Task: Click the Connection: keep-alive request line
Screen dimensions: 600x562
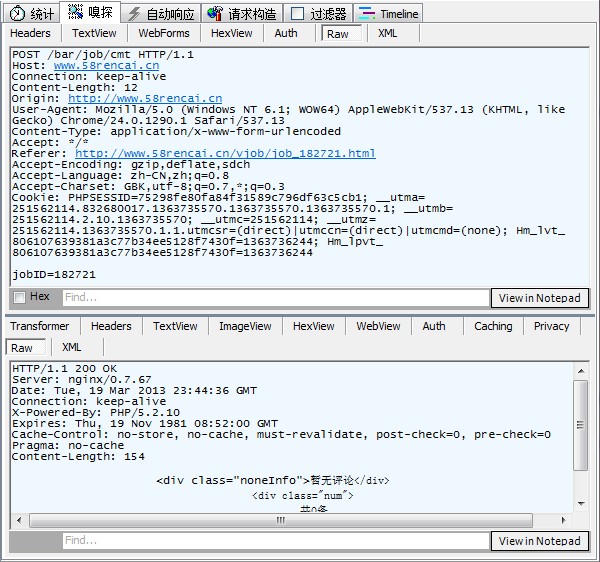Action: click(89, 76)
